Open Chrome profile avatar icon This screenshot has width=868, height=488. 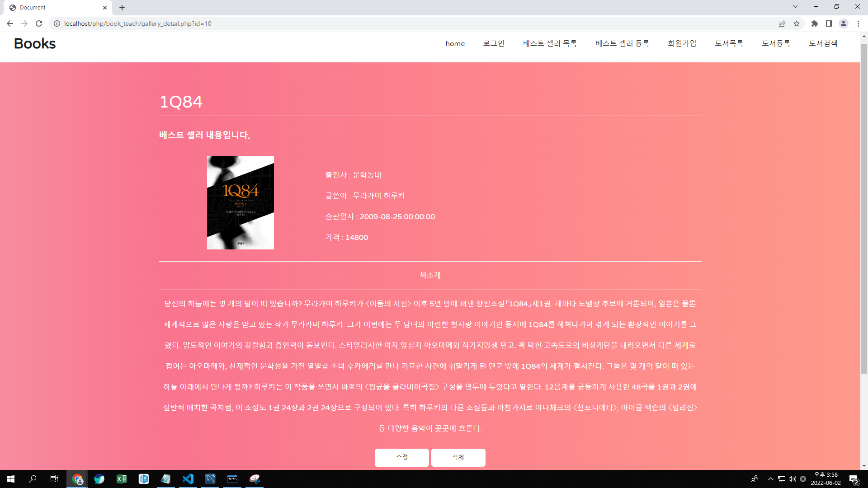(x=844, y=23)
